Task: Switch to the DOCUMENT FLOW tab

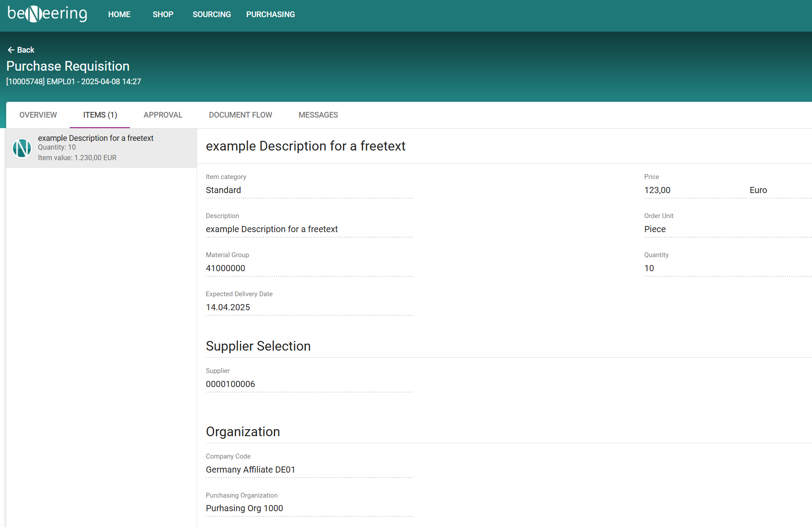Action: tap(241, 115)
